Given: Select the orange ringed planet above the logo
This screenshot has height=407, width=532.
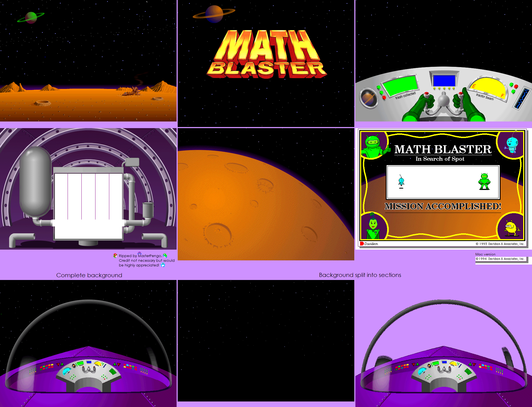Looking at the screenshot, I should point(214,14).
